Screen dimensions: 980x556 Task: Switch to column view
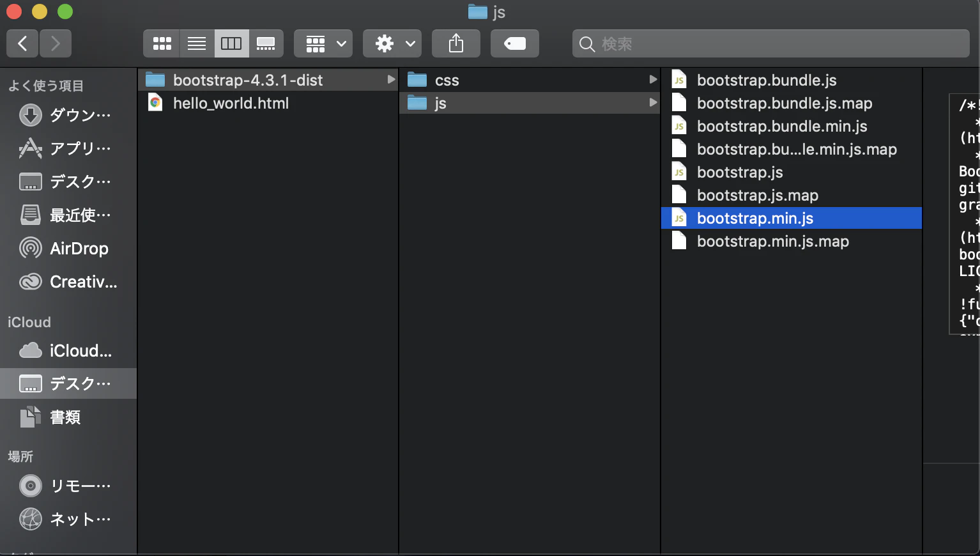(231, 43)
